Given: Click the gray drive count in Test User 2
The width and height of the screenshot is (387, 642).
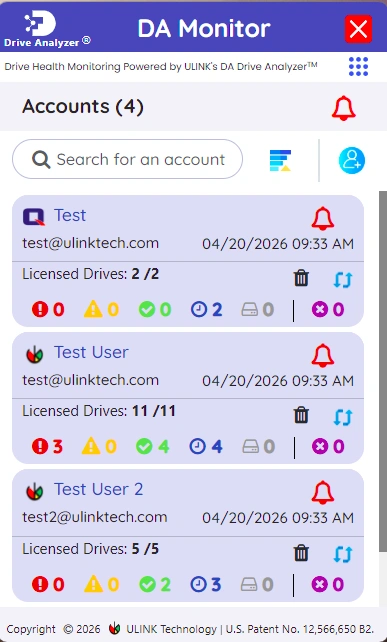Looking at the screenshot, I should [257, 584].
